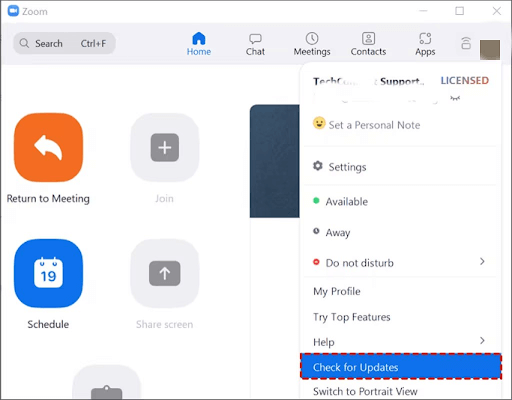This screenshot has height=400, width=512.
Task: Open the Apps icon
Action: coord(425,39)
